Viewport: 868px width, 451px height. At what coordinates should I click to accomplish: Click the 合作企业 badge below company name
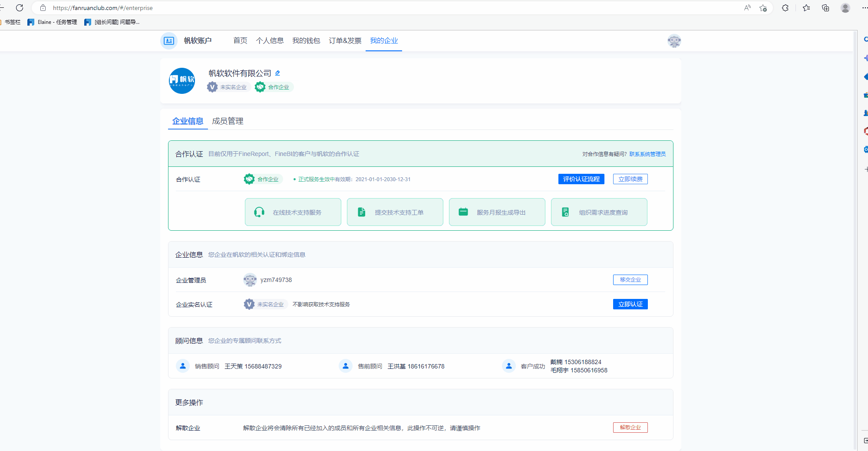274,87
